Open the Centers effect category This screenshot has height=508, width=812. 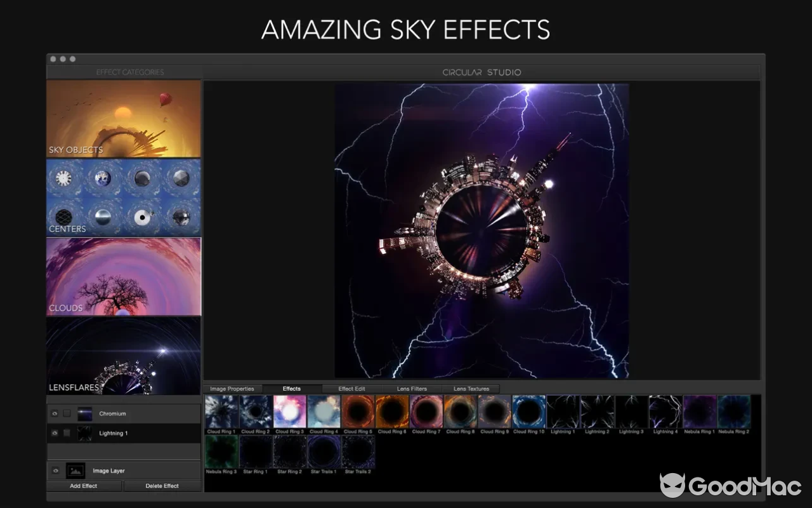[124, 197]
